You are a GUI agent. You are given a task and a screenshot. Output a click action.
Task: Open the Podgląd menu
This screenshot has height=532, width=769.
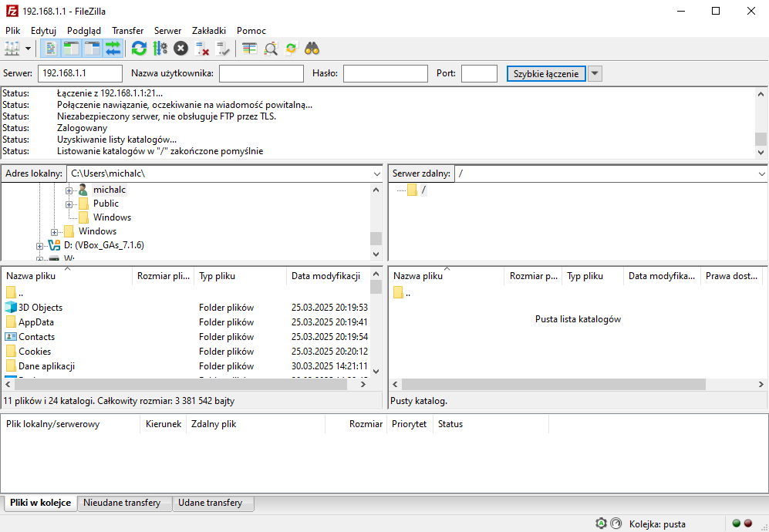84,30
